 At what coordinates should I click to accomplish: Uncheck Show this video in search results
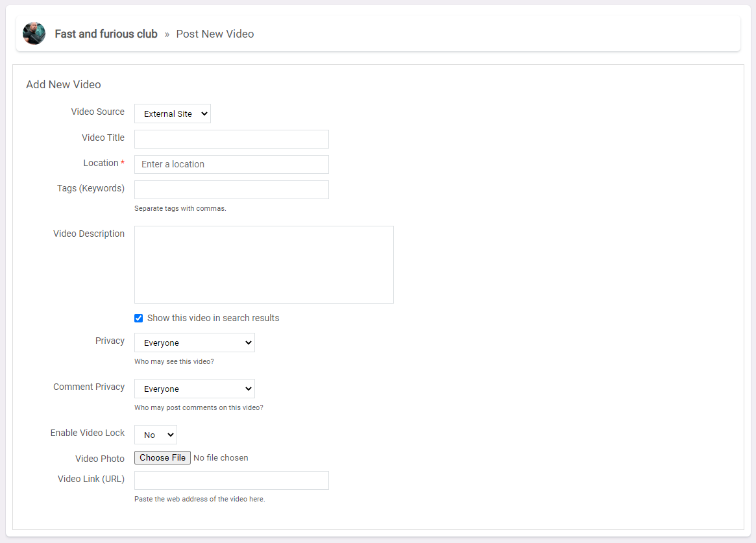click(138, 318)
